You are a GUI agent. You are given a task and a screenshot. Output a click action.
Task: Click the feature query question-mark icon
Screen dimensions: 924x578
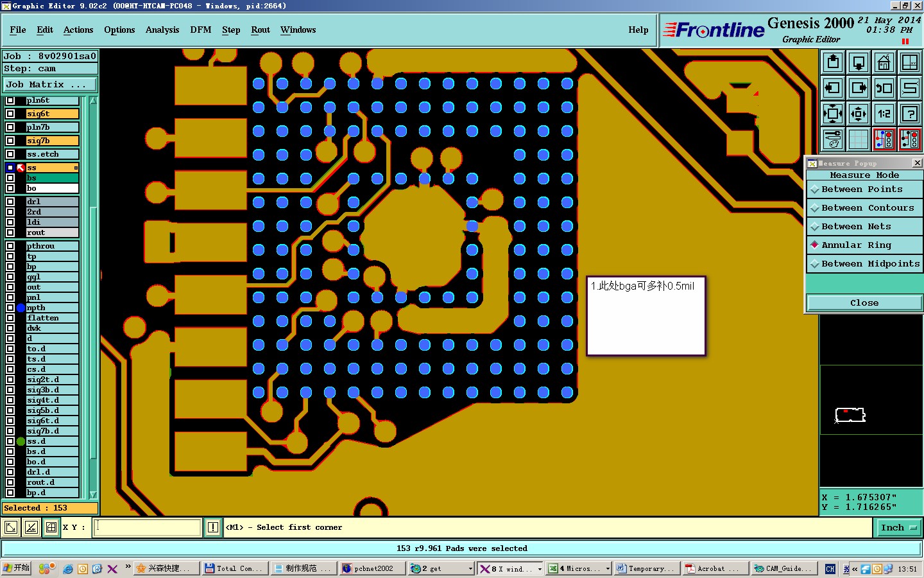point(910,114)
